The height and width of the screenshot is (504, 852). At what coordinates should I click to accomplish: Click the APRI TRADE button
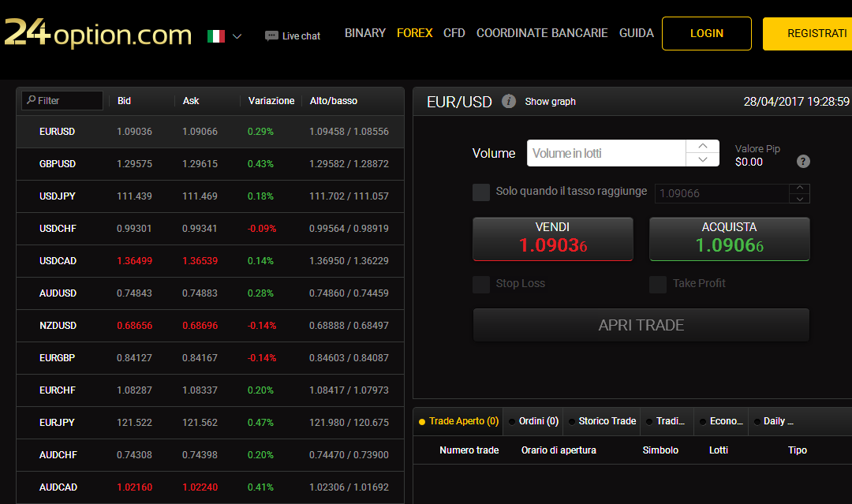[x=641, y=325]
